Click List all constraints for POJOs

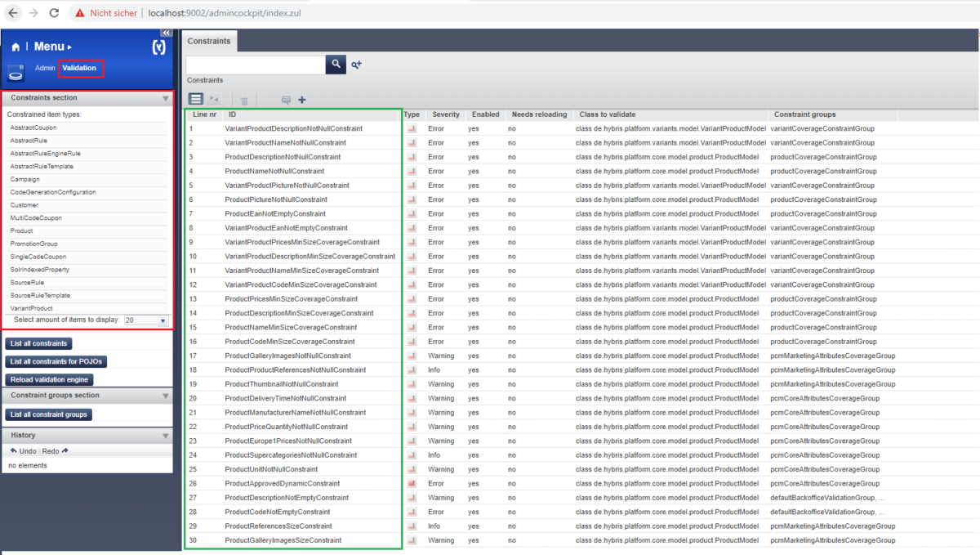point(56,361)
